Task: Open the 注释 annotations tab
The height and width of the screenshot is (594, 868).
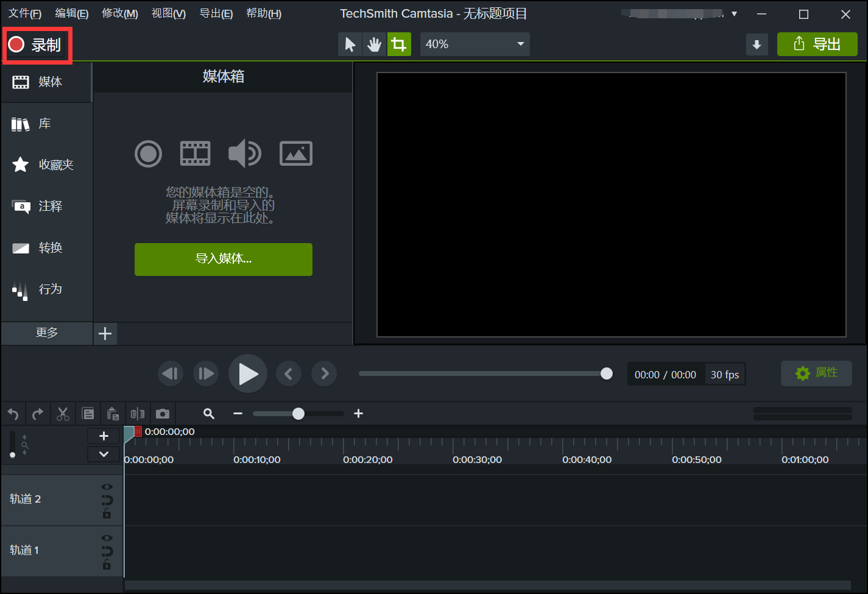Action: tap(46, 206)
